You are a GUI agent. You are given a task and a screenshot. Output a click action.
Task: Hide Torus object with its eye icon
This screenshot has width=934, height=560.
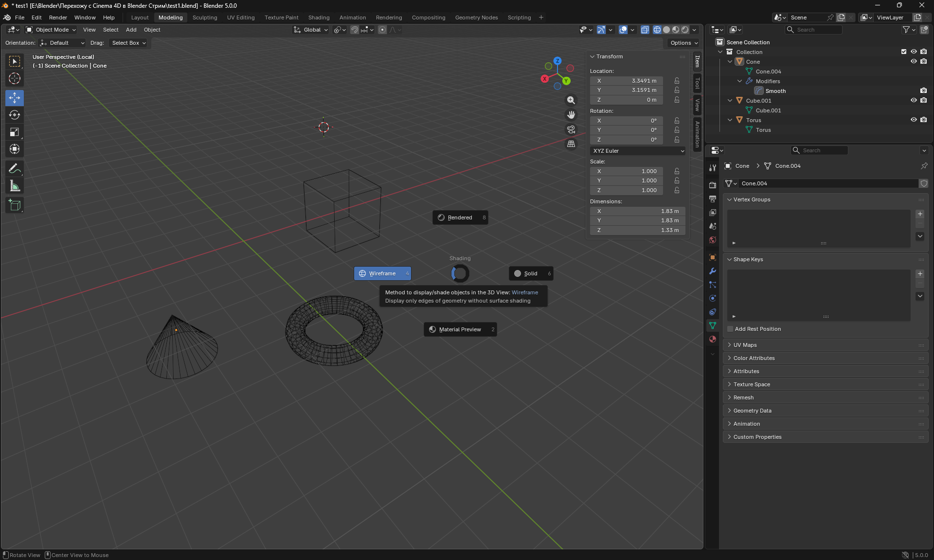[914, 120]
